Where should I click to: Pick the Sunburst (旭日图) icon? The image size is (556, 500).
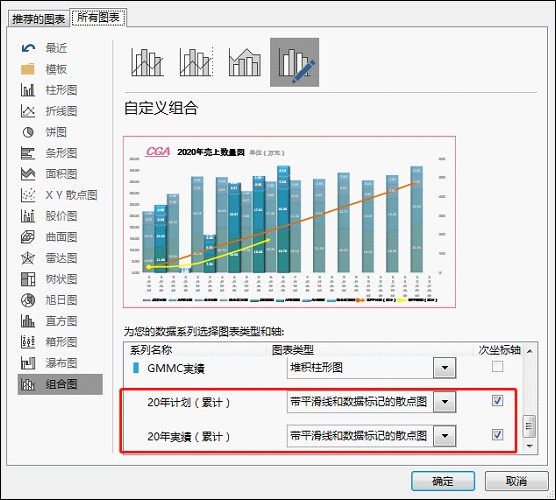28,300
